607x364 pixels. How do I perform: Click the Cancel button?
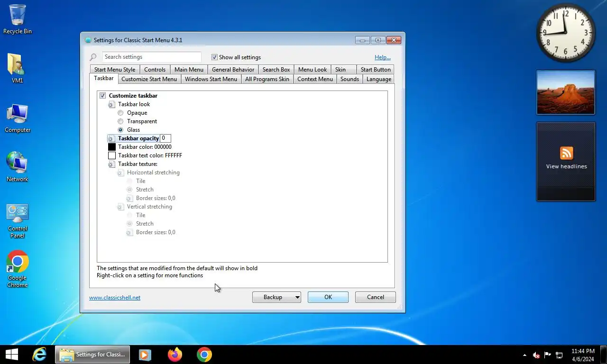coord(376,297)
